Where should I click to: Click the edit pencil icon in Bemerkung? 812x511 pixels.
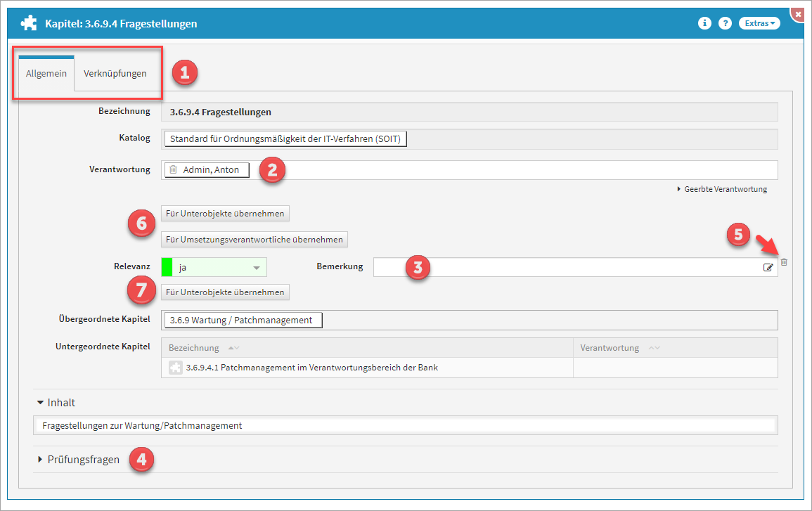[768, 268]
